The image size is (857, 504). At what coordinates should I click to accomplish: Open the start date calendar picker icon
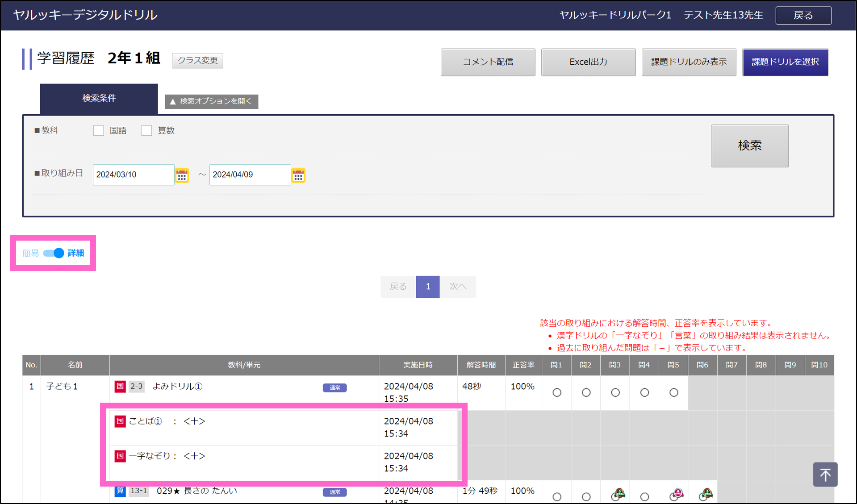182,175
